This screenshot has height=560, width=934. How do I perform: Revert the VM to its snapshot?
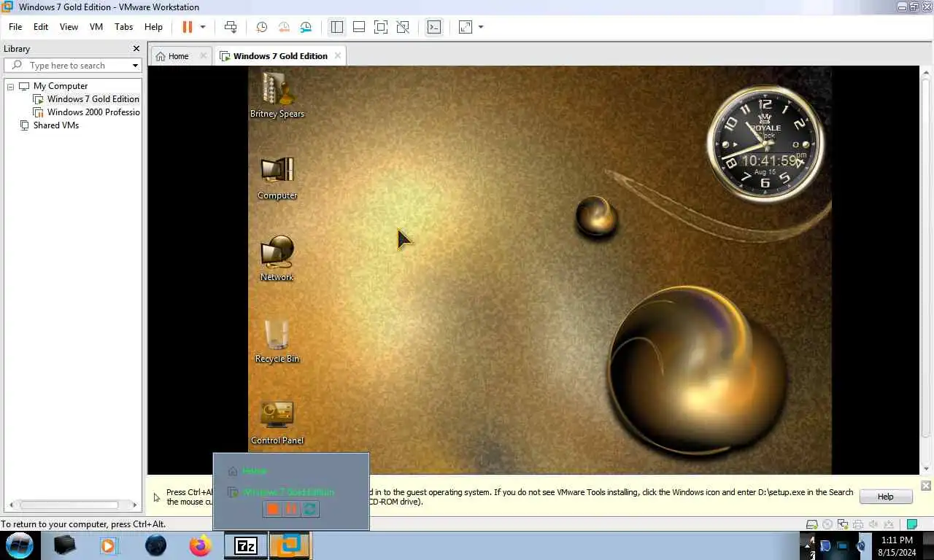click(x=284, y=27)
